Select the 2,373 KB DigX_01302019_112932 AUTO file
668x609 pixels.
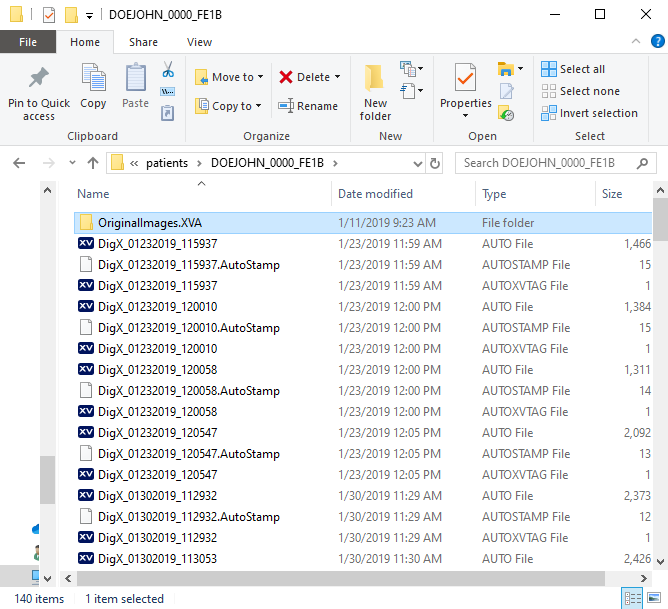click(363, 496)
